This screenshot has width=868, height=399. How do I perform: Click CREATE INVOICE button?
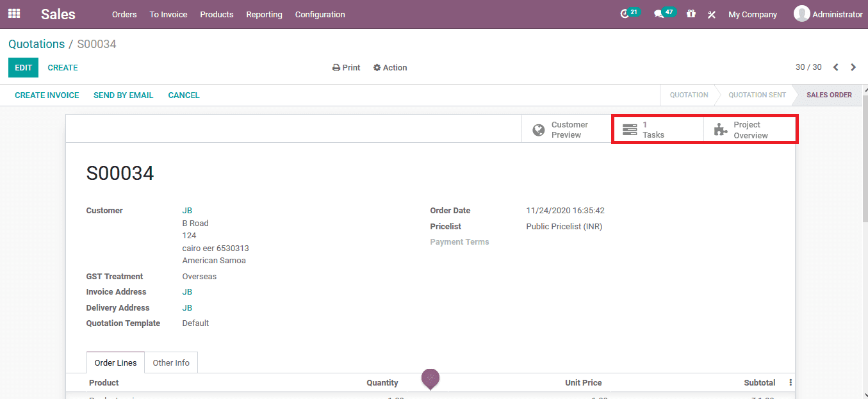(x=47, y=95)
